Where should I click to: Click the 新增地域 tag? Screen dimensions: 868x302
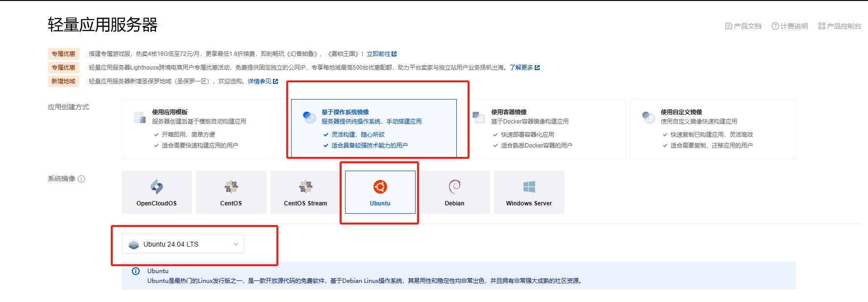tap(64, 81)
